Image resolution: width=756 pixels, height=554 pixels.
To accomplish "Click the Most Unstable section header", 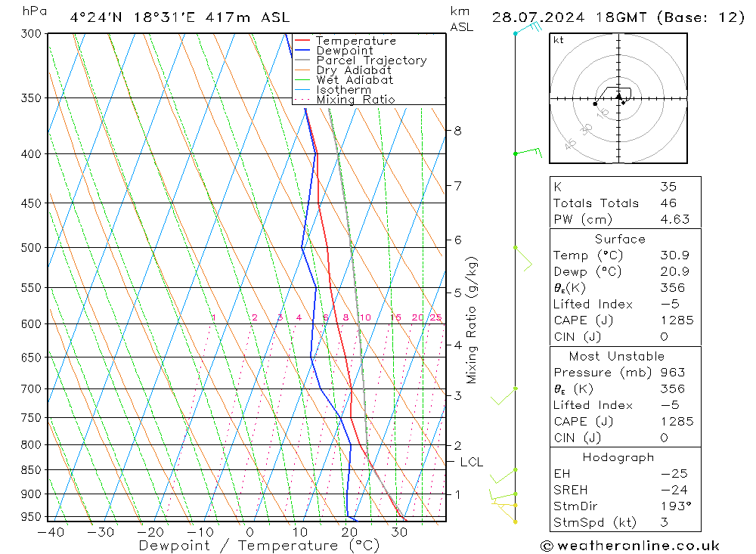I will click(617, 356).
